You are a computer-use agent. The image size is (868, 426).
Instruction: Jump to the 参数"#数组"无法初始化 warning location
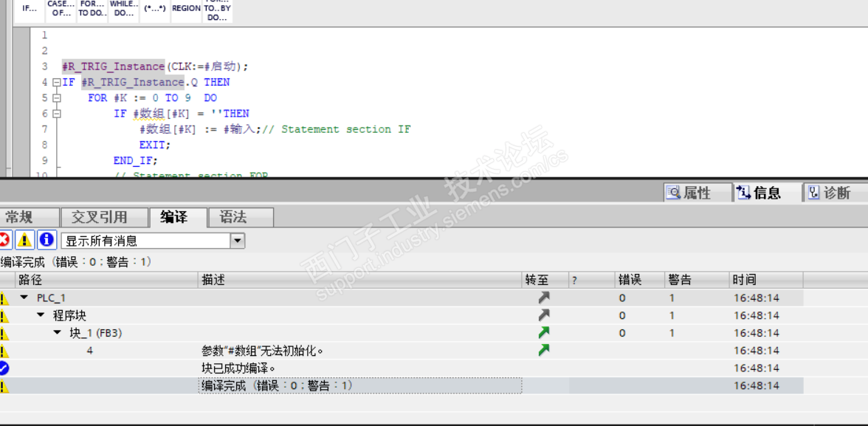[x=544, y=350]
